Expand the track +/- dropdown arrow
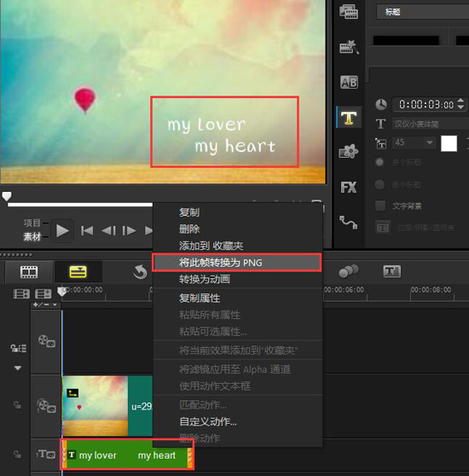 [55, 305]
